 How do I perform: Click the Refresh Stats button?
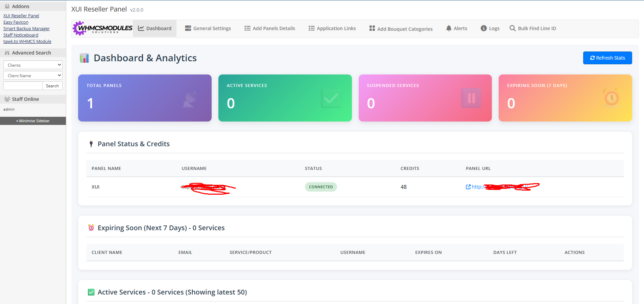607,58
